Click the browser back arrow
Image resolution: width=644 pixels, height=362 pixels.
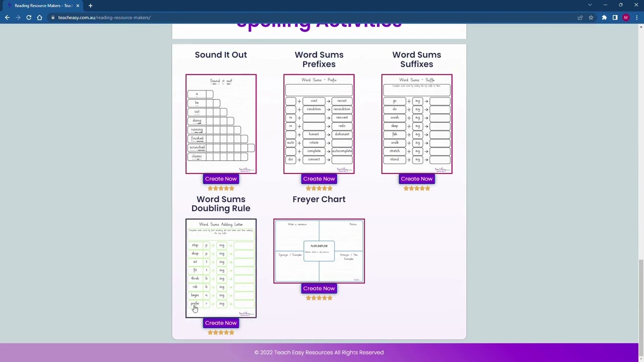click(x=7, y=18)
